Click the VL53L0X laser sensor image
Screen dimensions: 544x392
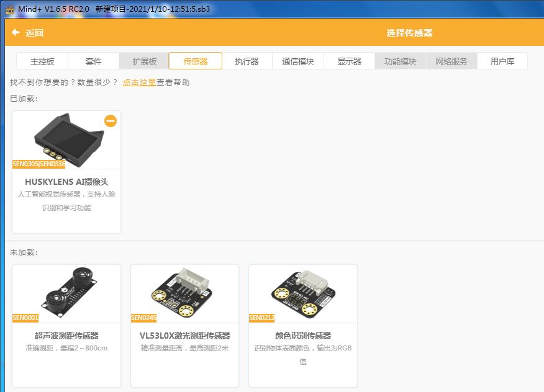coord(181,292)
